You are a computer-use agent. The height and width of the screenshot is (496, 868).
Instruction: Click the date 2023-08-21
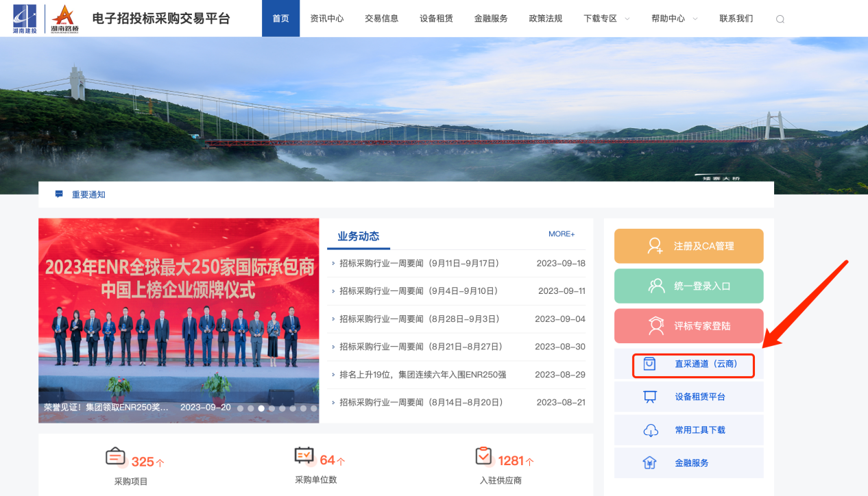coord(561,403)
